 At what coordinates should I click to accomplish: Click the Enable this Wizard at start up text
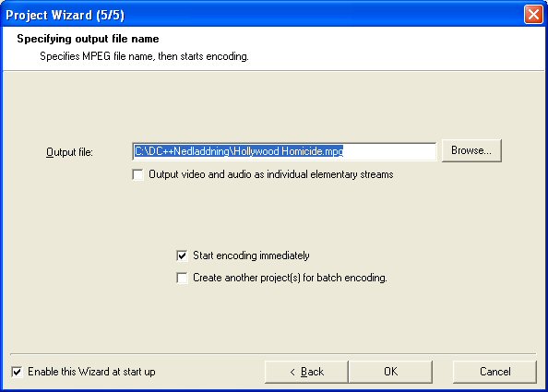coord(91,372)
